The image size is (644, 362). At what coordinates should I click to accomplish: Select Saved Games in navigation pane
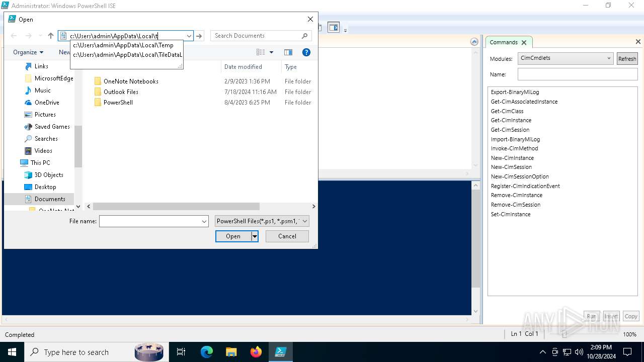[52, 127]
